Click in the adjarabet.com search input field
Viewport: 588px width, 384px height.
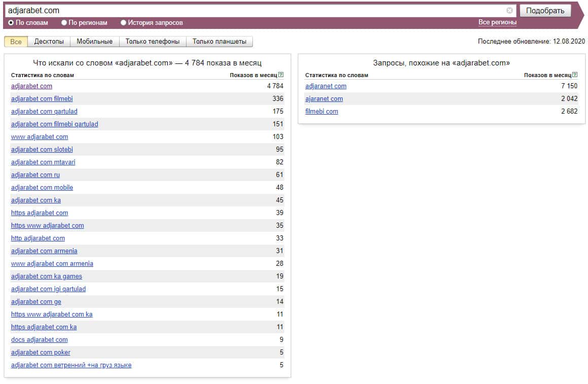click(x=253, y=11)
